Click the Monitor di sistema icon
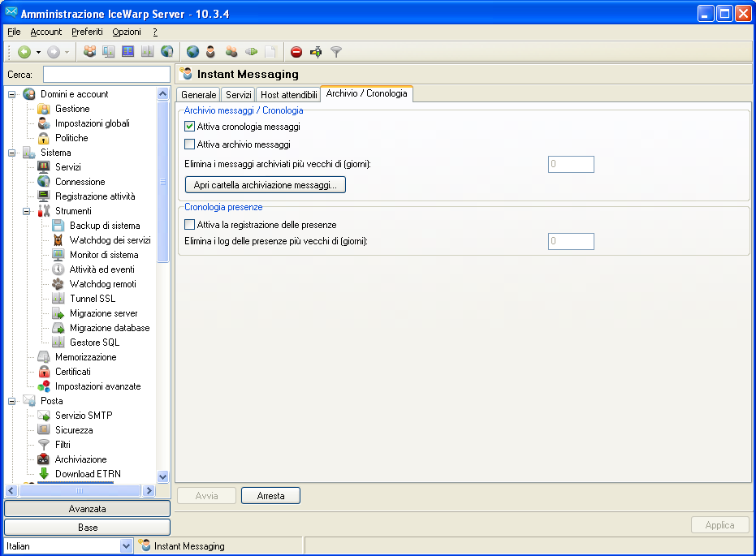The height and width of the screenshot is (556, 756). tap(58, 255)
